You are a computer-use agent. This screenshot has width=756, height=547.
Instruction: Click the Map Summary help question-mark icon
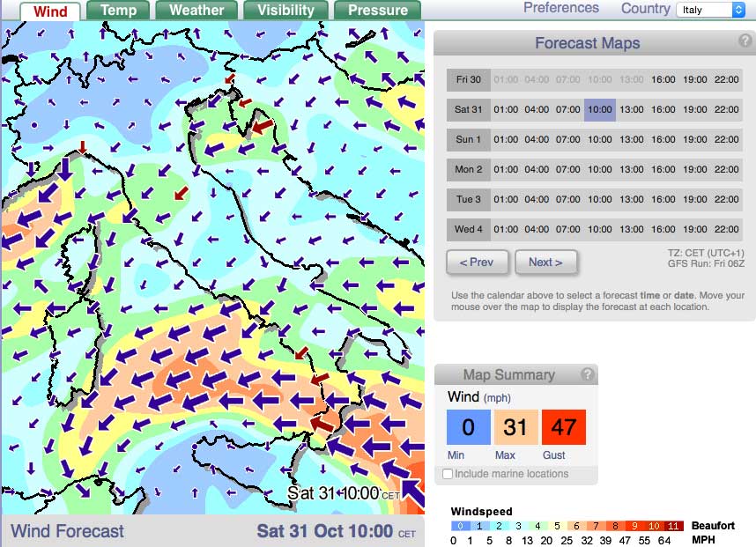(x=588, y=374)
